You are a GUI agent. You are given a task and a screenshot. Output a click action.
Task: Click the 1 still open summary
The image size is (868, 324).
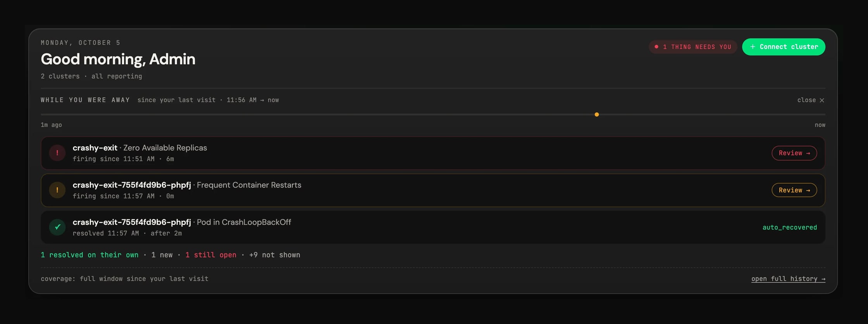[211, 255]
